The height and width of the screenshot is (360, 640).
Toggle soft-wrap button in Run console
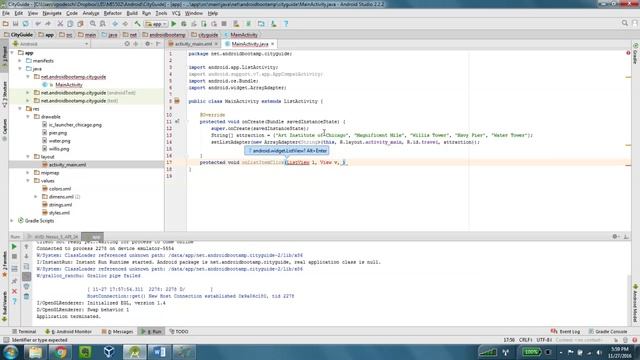(27, 267)
